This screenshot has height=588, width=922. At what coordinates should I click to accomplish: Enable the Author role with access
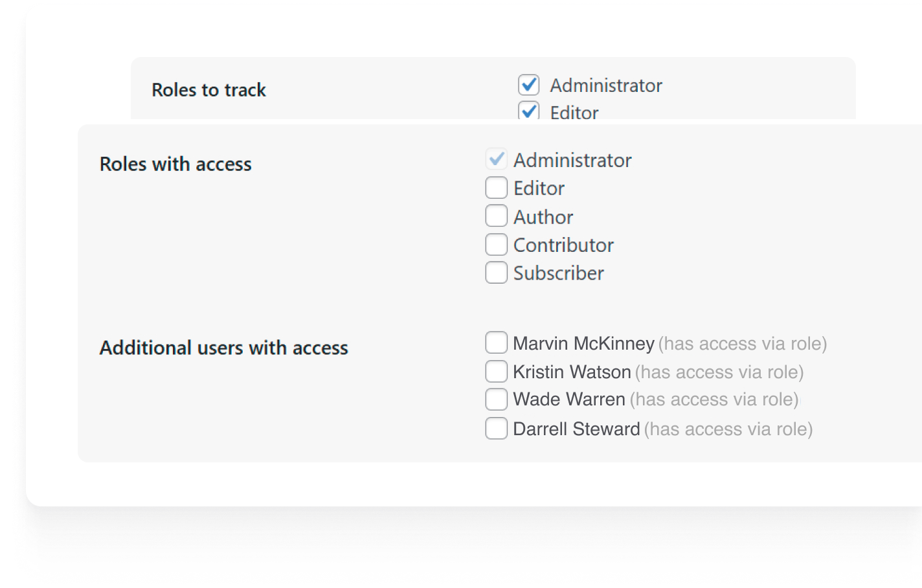pyautogui.click(x=496, y=215)
